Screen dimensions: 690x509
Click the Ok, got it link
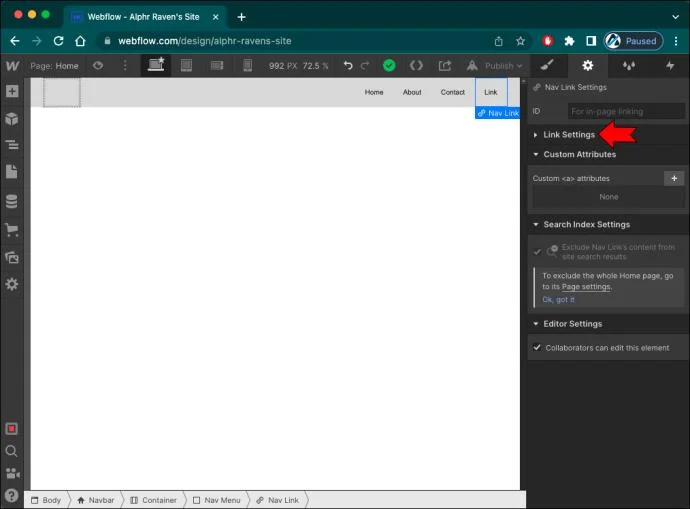coord(558,300)
